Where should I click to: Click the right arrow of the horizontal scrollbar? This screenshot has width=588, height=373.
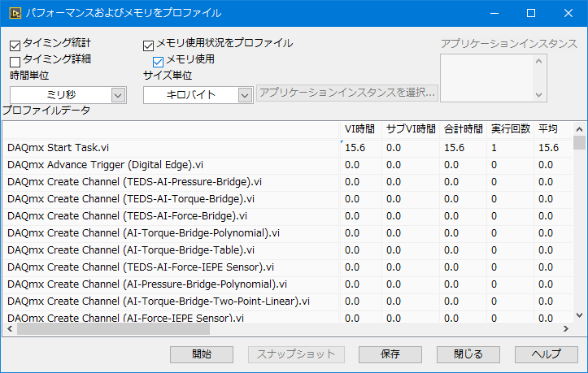566,329
